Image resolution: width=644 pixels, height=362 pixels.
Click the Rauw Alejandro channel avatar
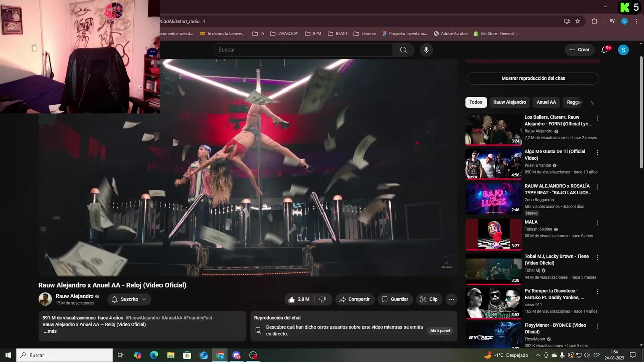pyautogui.click(x=45, y=299)
